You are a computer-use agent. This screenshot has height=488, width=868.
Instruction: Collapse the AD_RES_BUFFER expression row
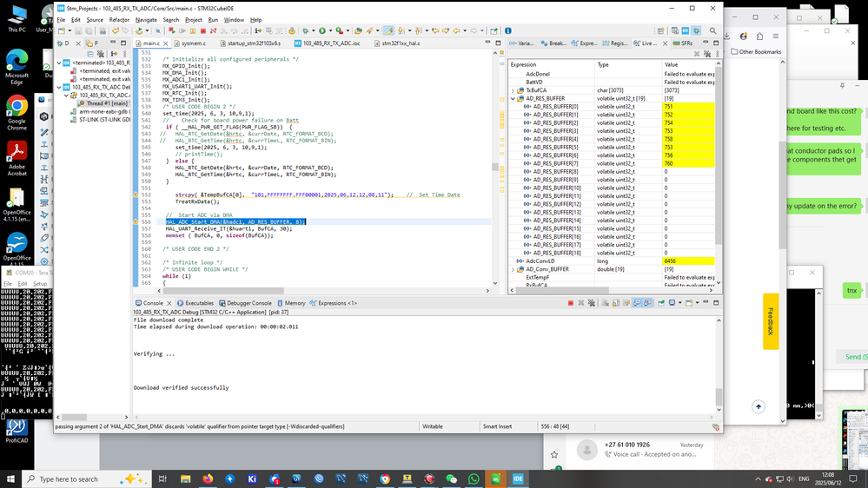514,98
